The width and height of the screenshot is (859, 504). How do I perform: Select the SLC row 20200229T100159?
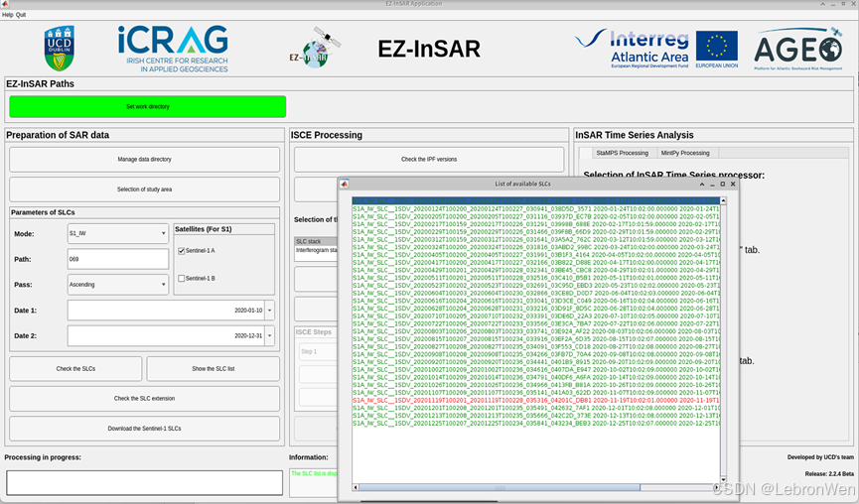pos(536,231)
